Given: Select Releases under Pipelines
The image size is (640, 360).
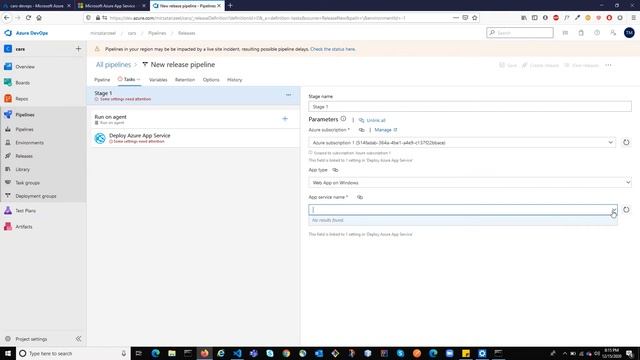Looking at the screenshot, I should pyautogui.click(x=24, y=156).
